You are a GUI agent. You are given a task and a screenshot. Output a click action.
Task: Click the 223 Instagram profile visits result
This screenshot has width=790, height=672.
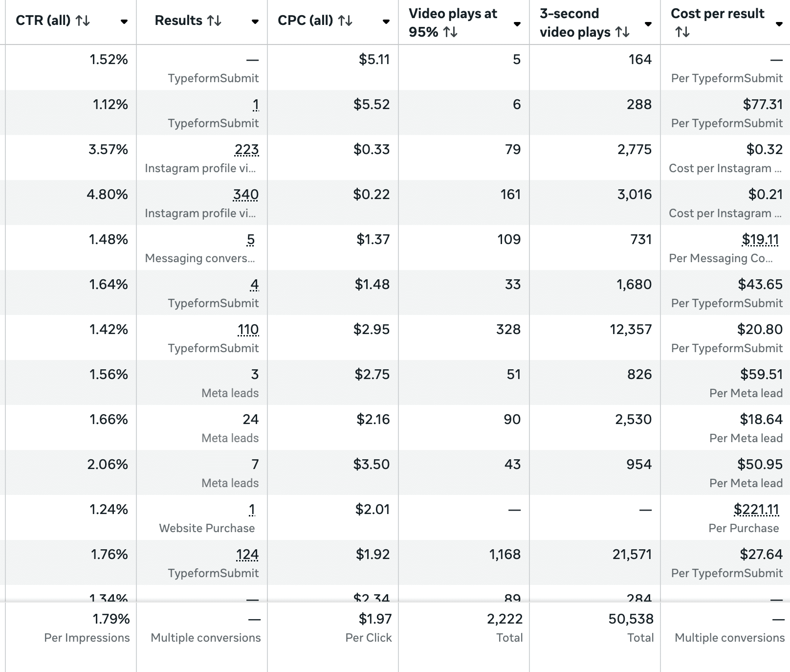(246, 150)
